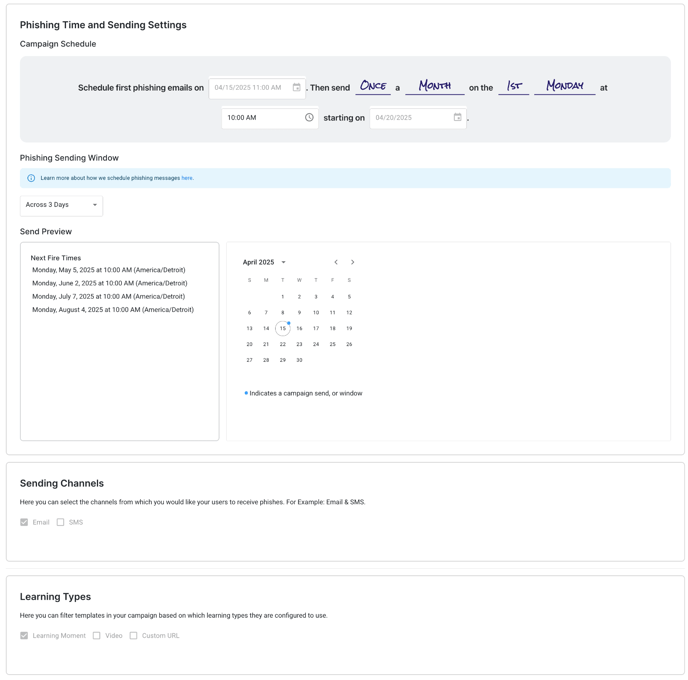The image size is (688, 680).
Task: Toggle the Learning Moment checkbox
Action: pyautogui.click(x=24, y=635)
